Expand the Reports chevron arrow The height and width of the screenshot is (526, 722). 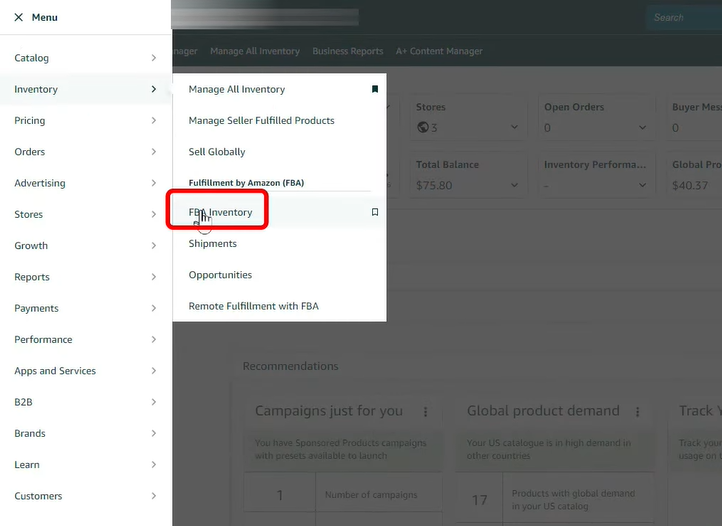(x=154, y=277)
